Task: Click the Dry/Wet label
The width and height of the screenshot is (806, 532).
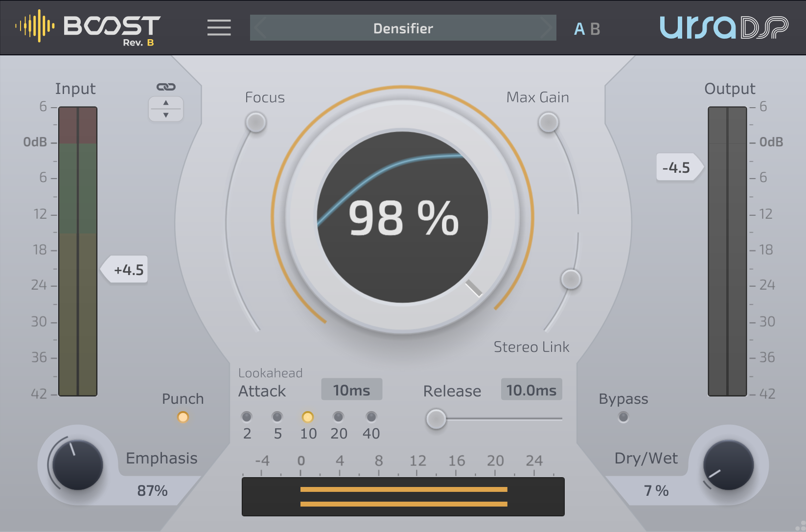Action: coord(646,458)
